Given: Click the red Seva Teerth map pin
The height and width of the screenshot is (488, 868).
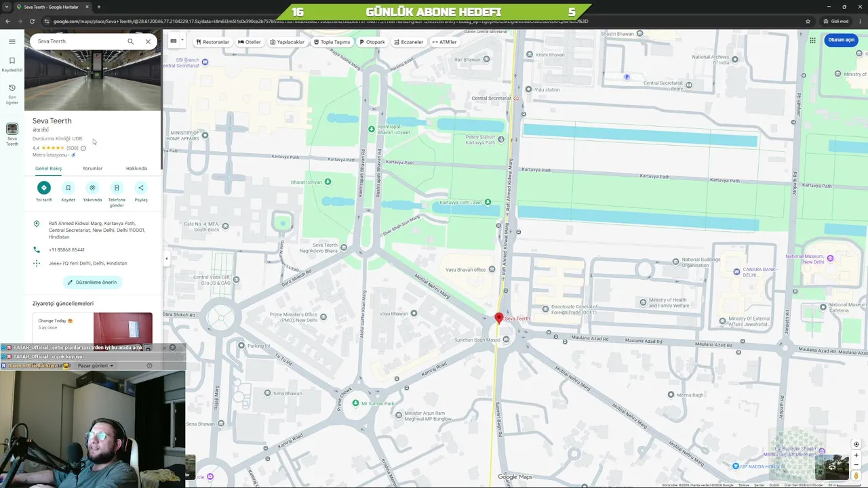Looking at the screenshot, I should pyautogui.click(x=499, y=318).
